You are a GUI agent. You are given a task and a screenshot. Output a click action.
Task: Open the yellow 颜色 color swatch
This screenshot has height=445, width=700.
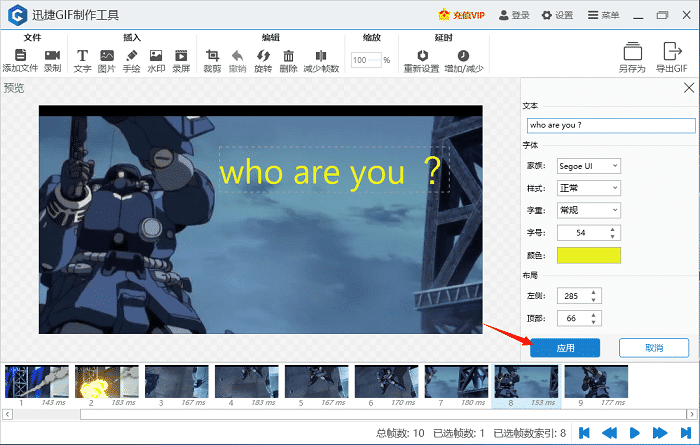(588, 255)
